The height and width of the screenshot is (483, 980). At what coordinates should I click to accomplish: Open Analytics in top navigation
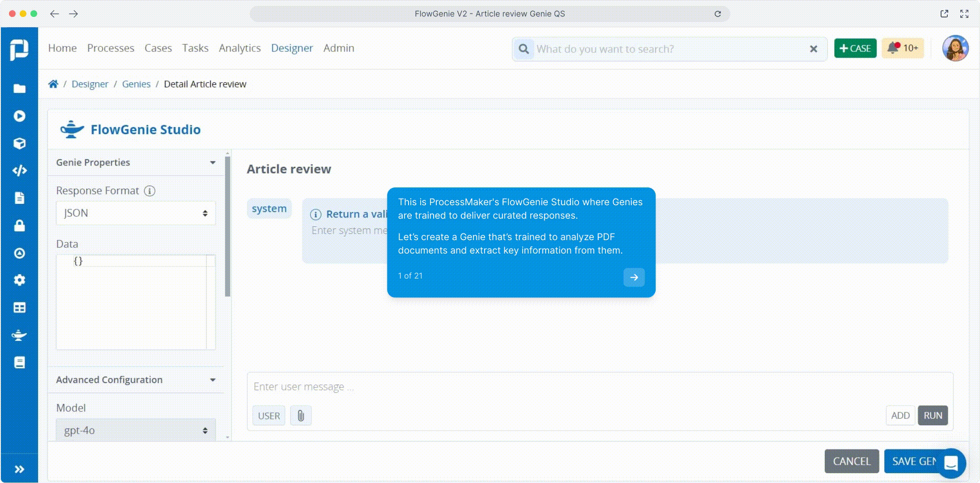240,48
